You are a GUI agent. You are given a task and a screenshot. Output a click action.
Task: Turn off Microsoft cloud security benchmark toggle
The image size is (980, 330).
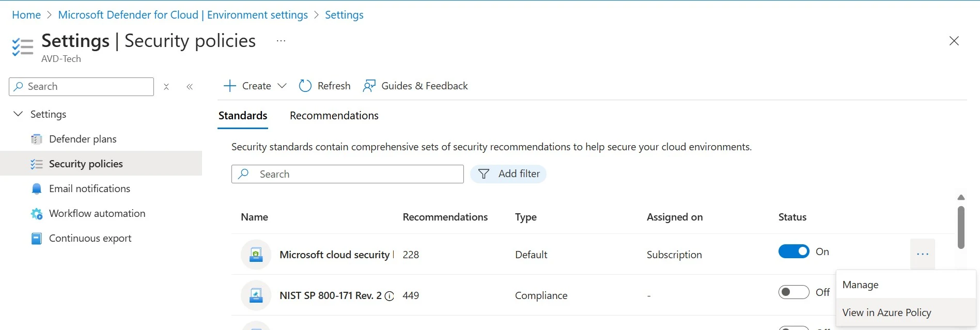coord(794,252)
